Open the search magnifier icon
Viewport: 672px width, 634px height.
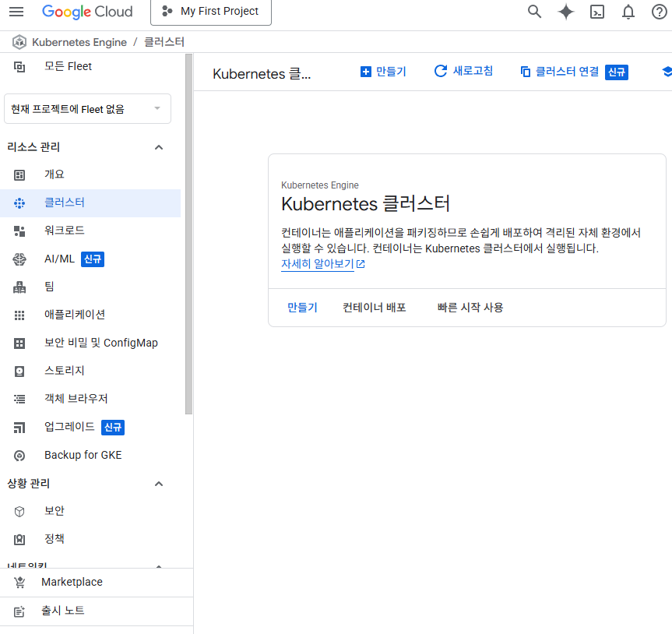(x=534, y=12)
